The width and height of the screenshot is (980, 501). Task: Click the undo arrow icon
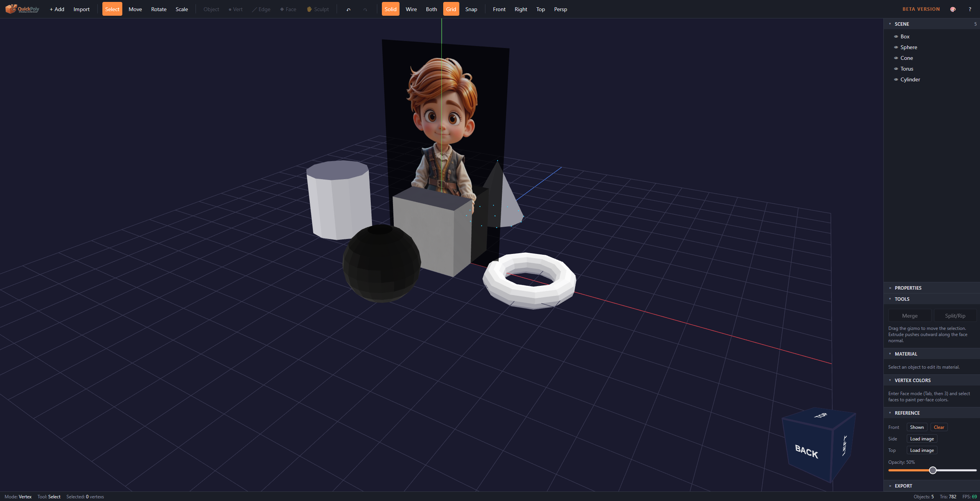pyautogui.click(x=349, y=10)
